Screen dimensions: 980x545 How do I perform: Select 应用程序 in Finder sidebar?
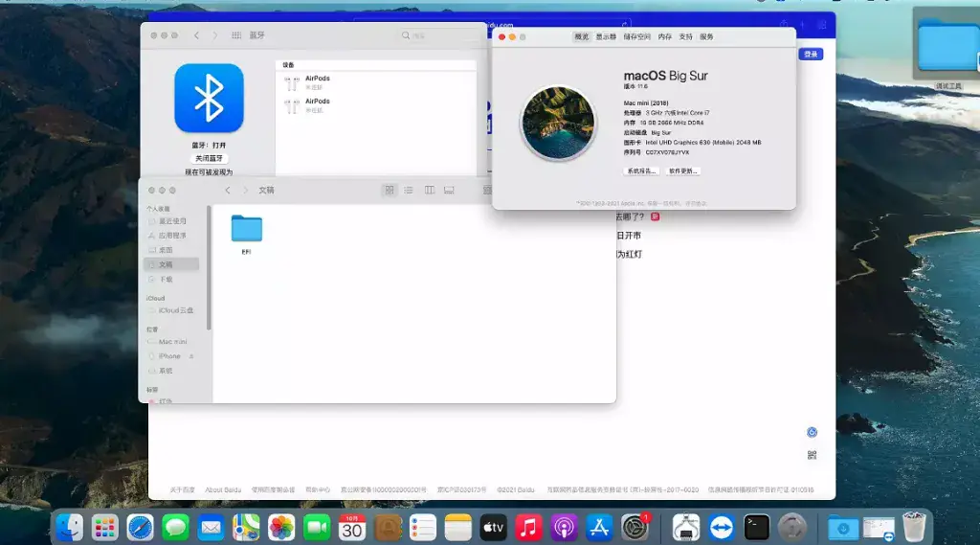[172, 236]
